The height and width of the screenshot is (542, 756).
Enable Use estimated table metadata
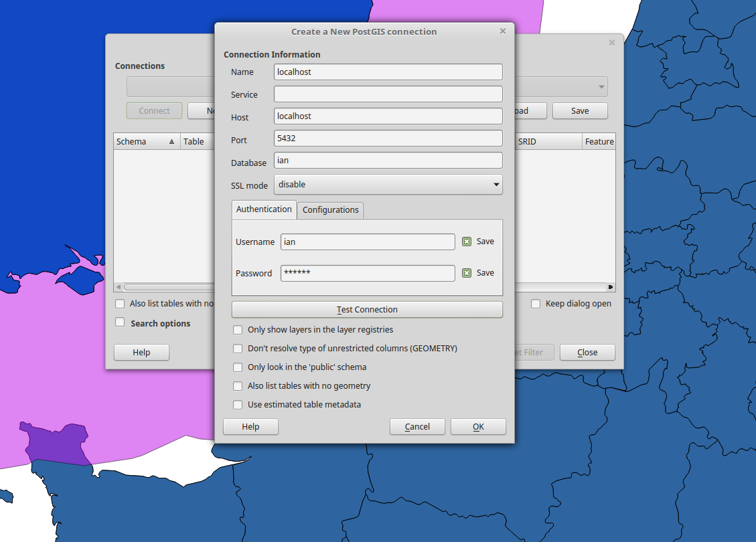[x=238, y=405]
